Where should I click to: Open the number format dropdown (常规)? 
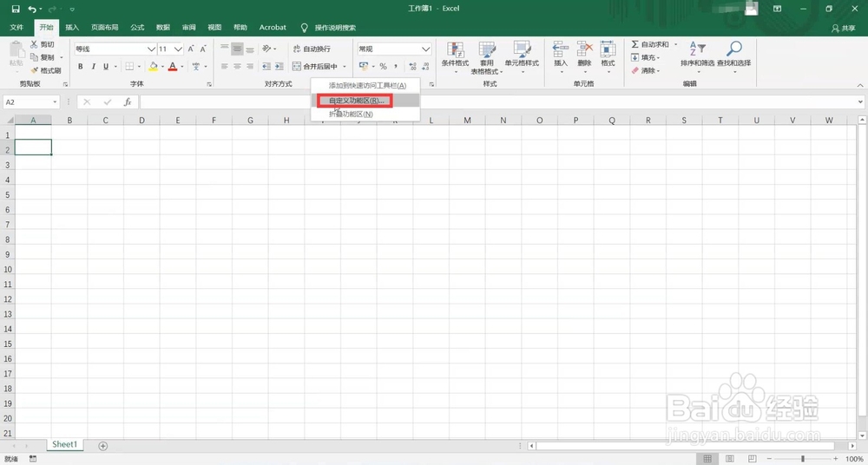tap(425, 49)
